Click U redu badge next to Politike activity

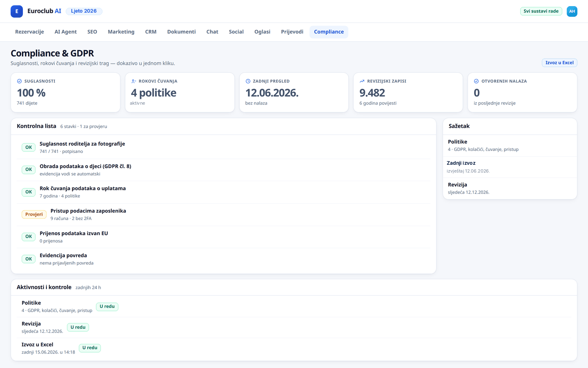[107, 307]
